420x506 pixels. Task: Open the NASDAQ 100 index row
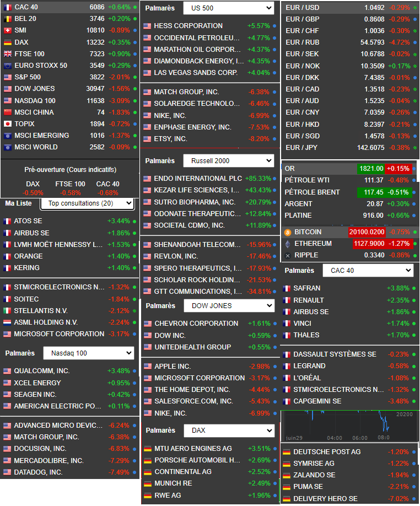[70, 101]
